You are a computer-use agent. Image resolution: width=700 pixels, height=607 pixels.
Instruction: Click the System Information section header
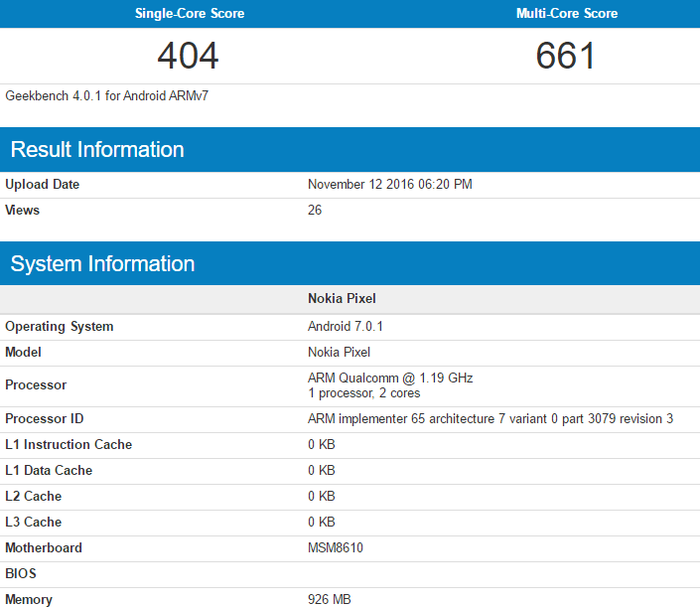(x=102, y=264)
